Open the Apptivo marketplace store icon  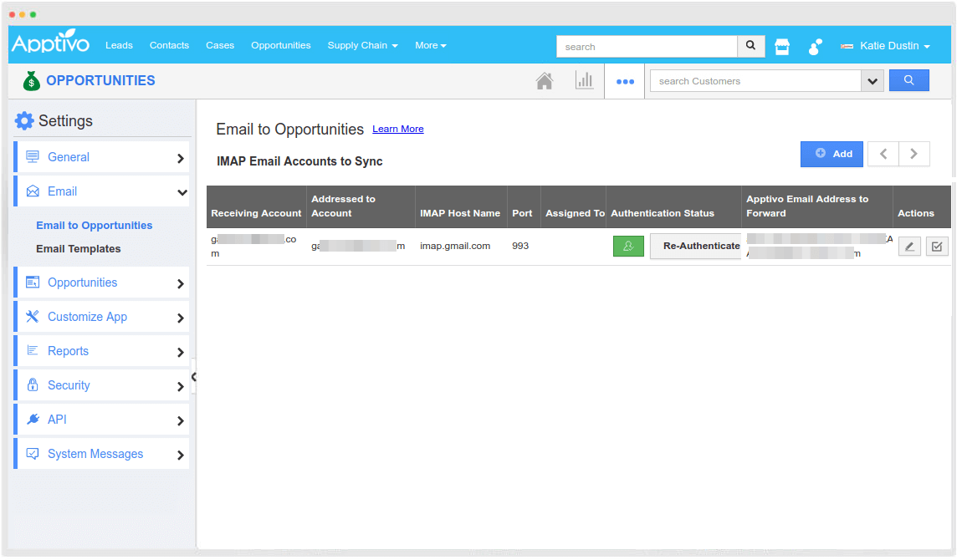[782, 46]
